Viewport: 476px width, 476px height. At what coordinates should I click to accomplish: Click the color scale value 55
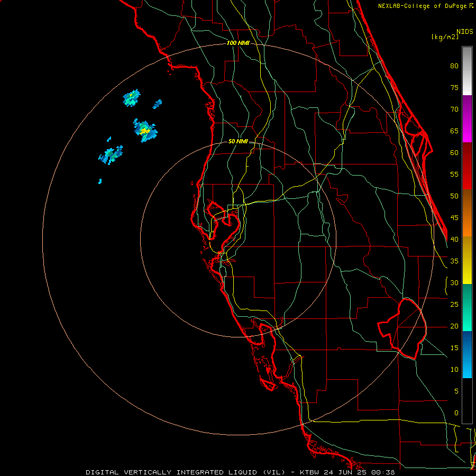454,174
